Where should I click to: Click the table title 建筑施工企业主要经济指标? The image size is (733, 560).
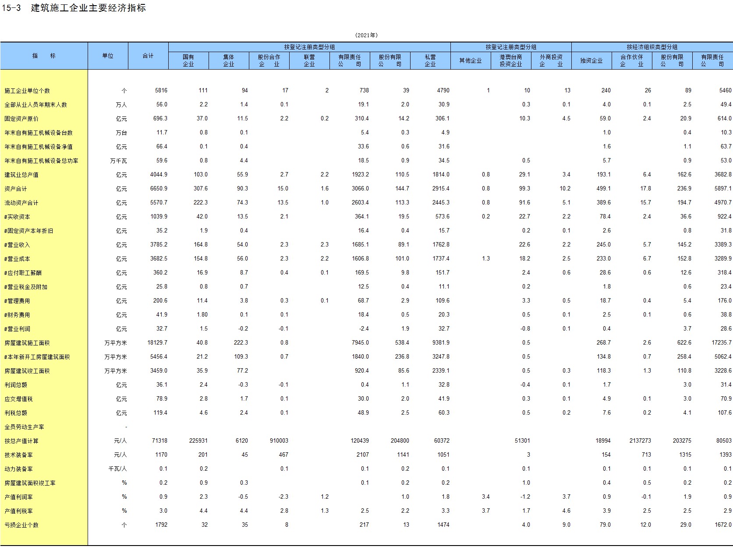click(89, 8)
